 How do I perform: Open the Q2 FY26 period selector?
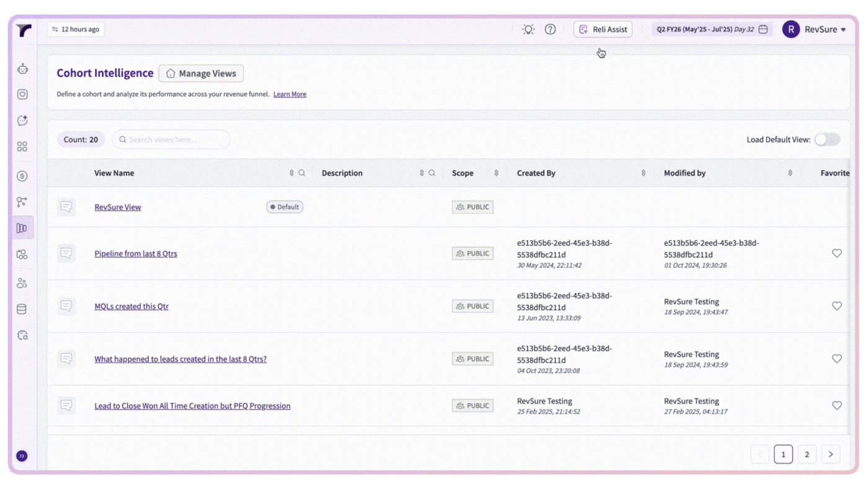(712, 29)
